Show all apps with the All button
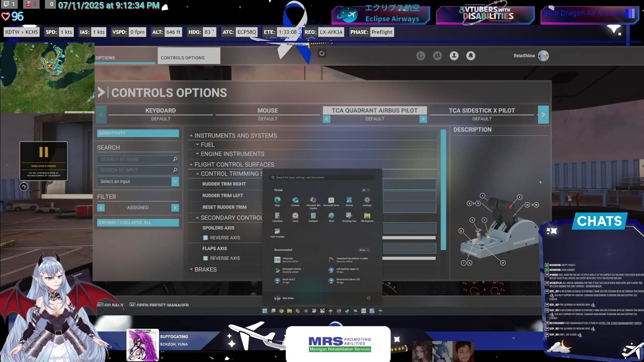The image size is (644, 362). [x=366, y=190]
